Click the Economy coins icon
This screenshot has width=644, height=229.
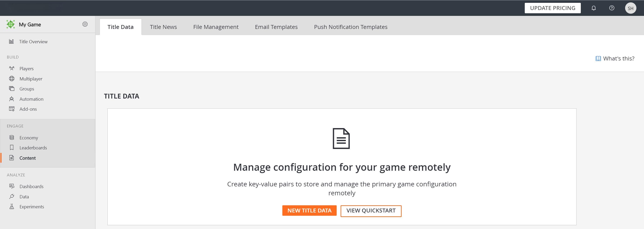[12, 137]
